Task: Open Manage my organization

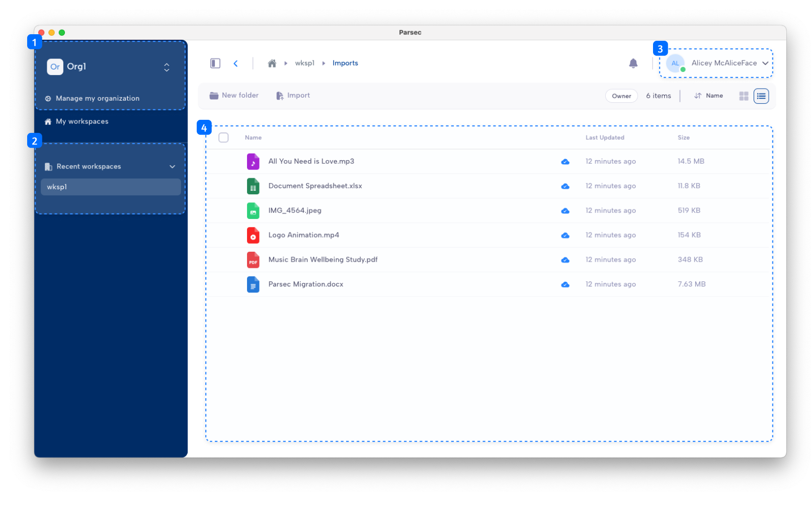Action: 92,98
